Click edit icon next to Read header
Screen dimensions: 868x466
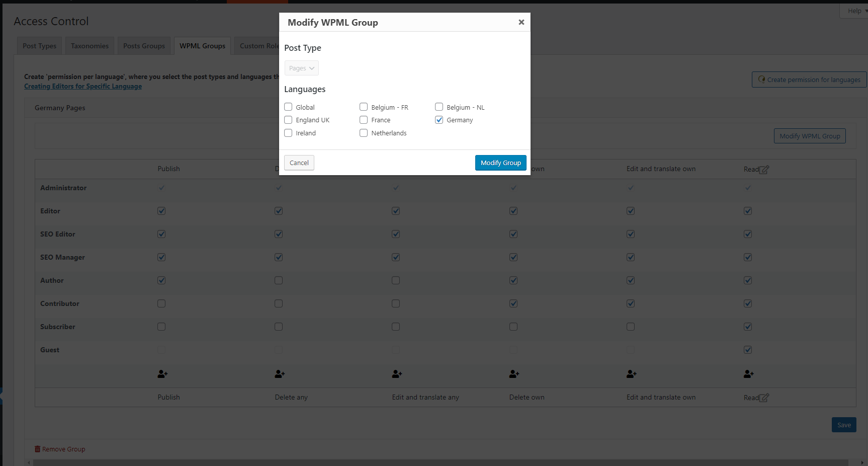(x=764, y=170)
